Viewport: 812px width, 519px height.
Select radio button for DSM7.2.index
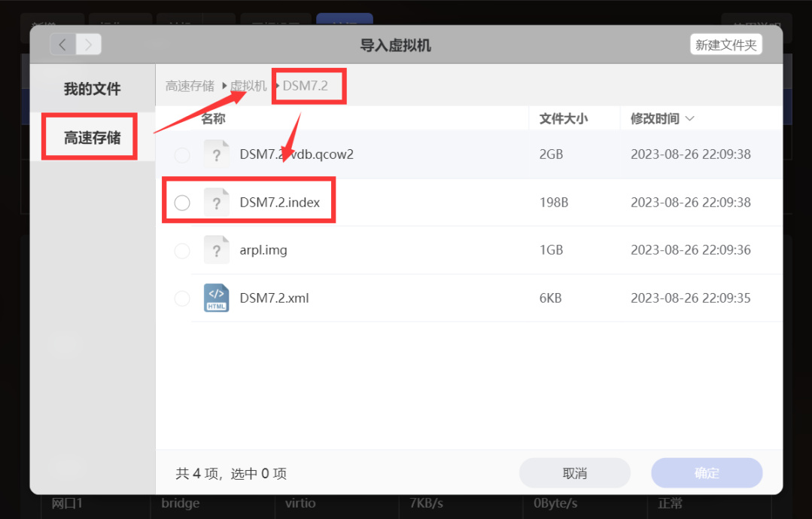tap(182, 203)
